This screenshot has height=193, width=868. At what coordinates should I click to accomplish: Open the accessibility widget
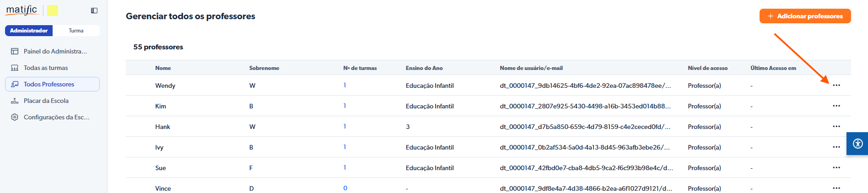[857, 144]
